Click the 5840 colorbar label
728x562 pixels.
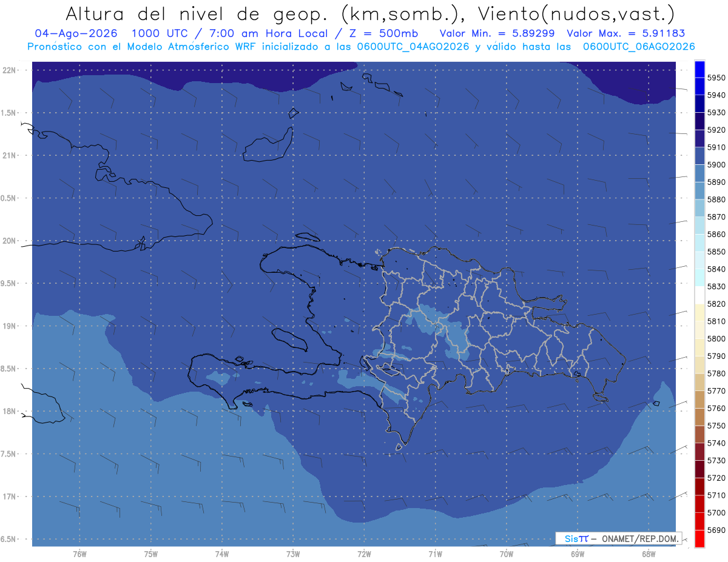coord(716,269)
